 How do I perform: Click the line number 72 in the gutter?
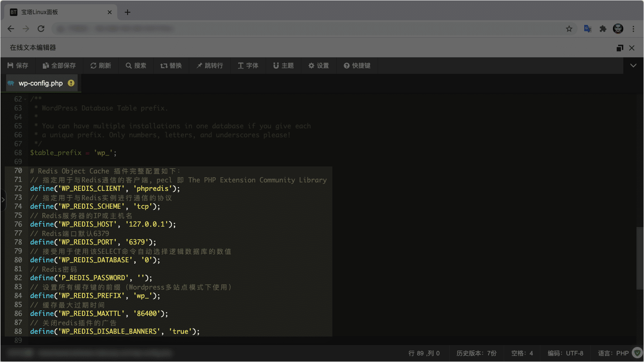click(18, 189)
